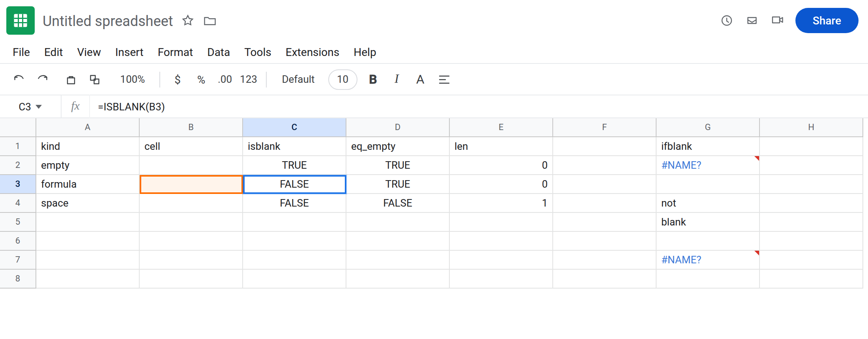Image resolution: width=868 pixels, height=339 pixels.
Task: Open the comments icon
Action: [752, 20]
